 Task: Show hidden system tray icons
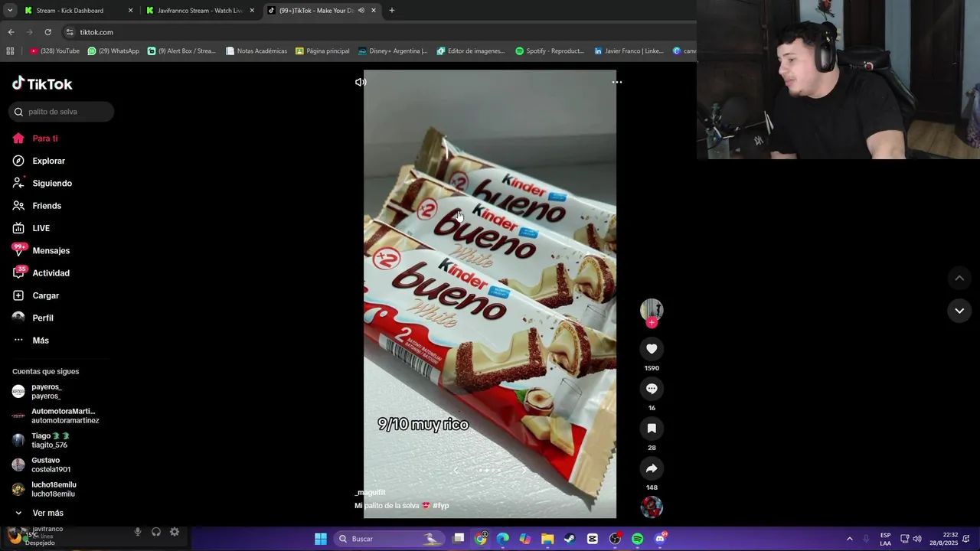(849, 539)
